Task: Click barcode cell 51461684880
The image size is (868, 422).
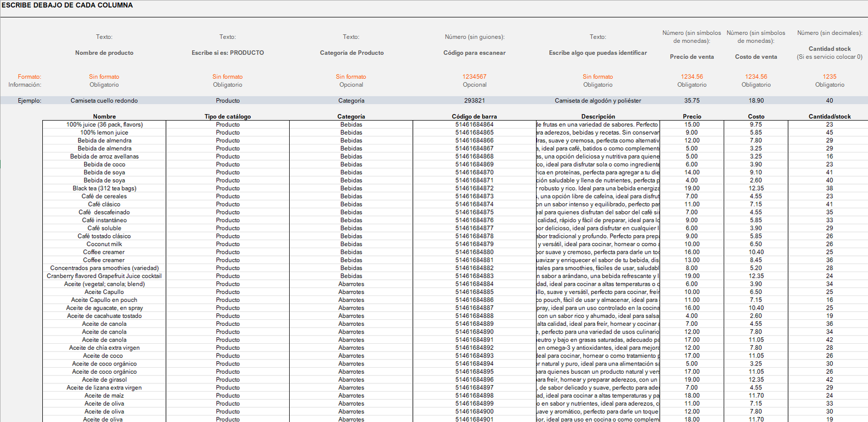Action: (475, 252)
